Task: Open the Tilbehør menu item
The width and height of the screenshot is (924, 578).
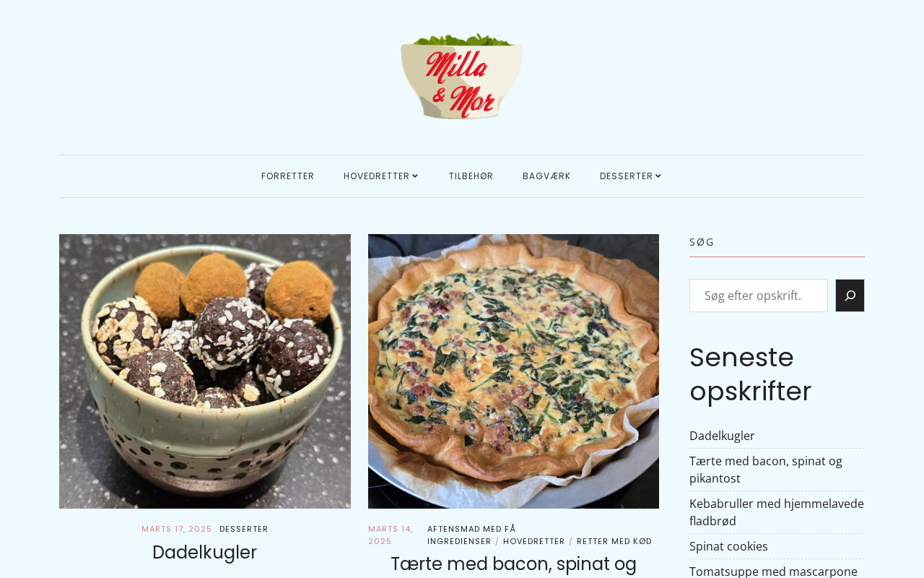Action: pyautogui.click(x=471, y=176)
